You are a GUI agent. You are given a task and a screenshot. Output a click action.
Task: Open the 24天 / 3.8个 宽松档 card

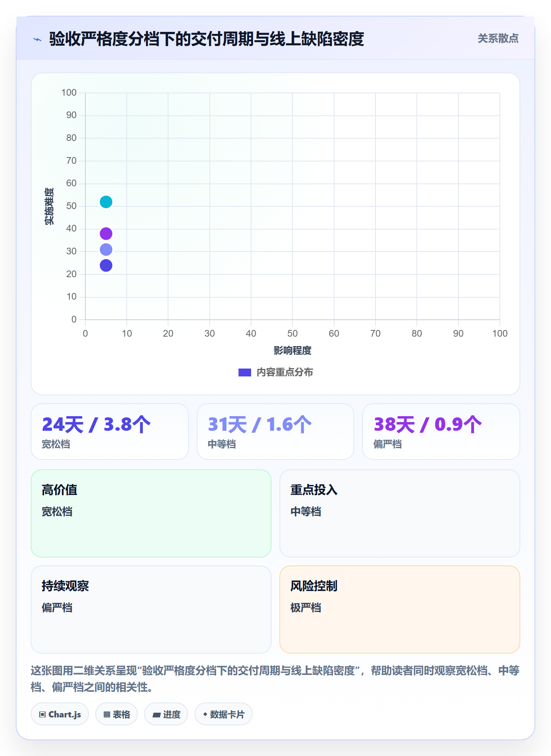[x=110, y=432]
